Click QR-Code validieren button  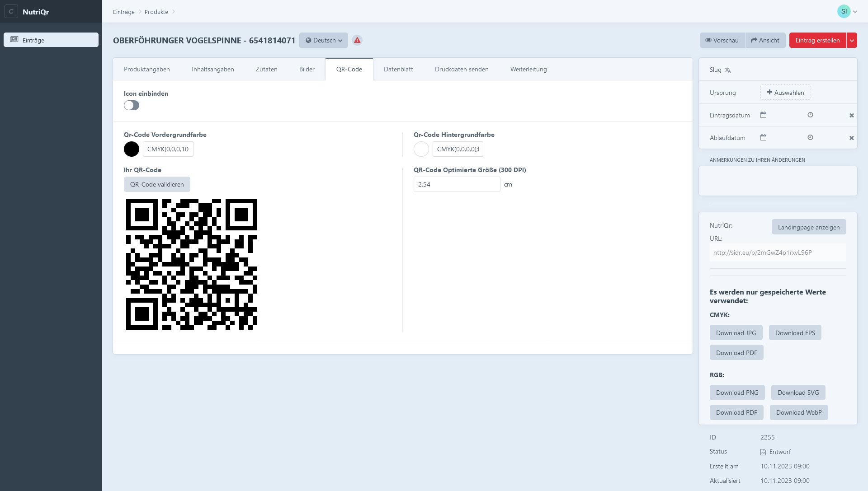(157, 184)
